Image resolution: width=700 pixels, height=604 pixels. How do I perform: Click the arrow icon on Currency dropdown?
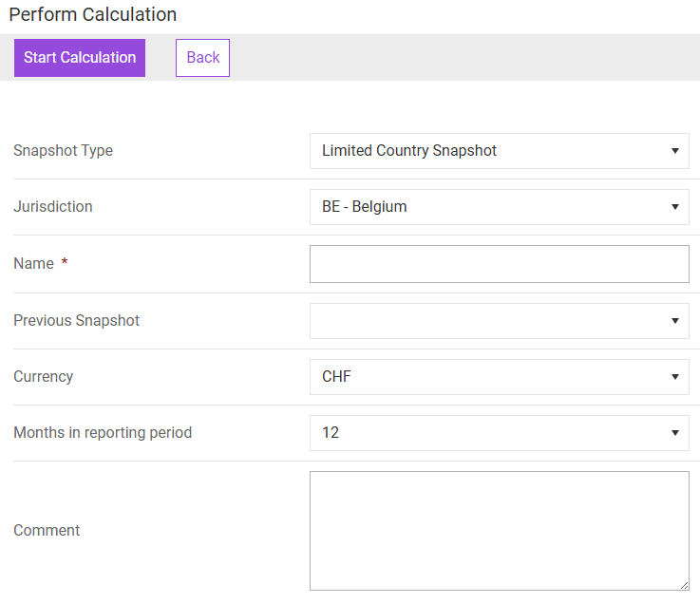(674, 377)
